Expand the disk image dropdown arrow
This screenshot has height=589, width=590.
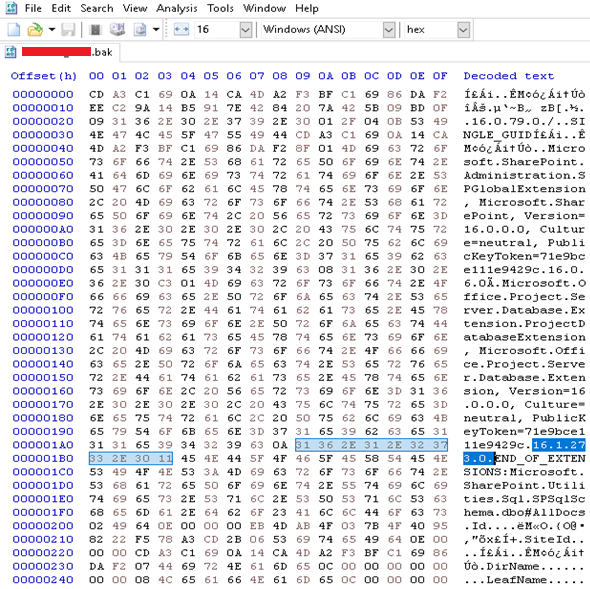(x=156, y=29)
